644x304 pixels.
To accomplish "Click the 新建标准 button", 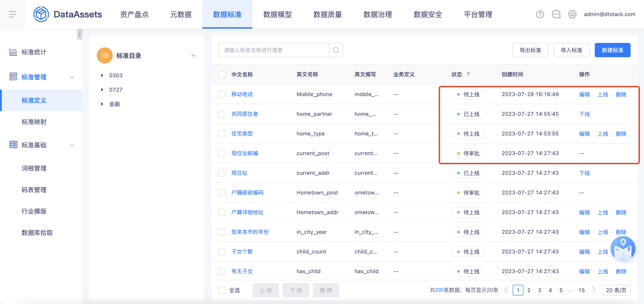I will point(612,50).
